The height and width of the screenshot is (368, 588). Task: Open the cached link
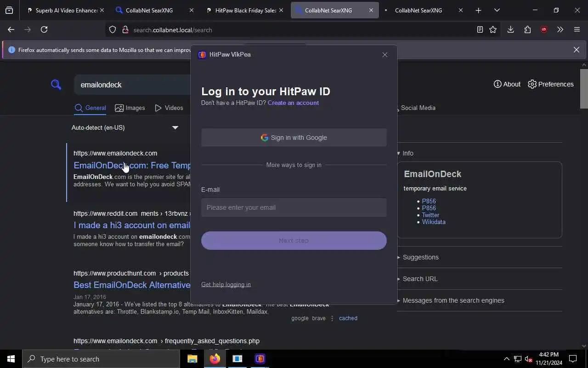click(x=348, y=318)
